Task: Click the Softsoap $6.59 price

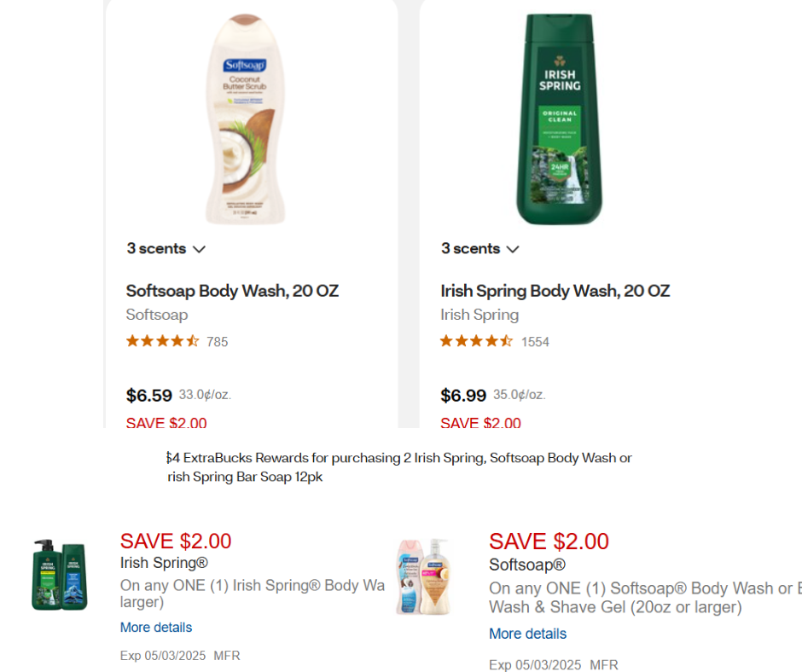Action: click(x=149, y=396)
